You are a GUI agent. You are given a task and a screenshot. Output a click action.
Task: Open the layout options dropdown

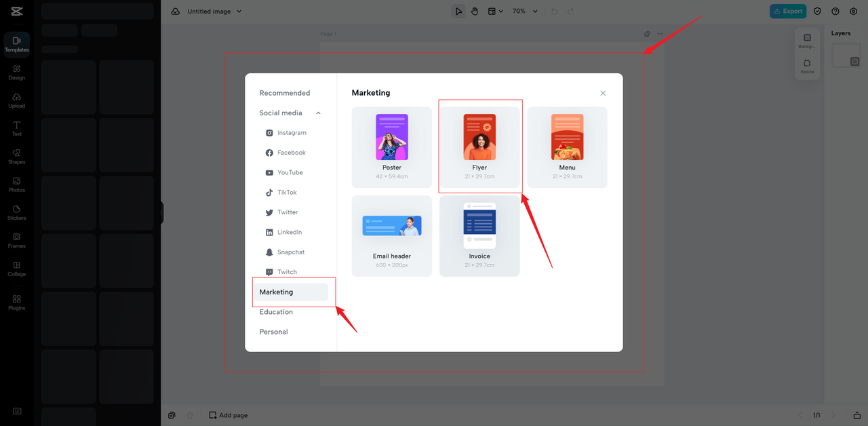(x=496, y=12)
